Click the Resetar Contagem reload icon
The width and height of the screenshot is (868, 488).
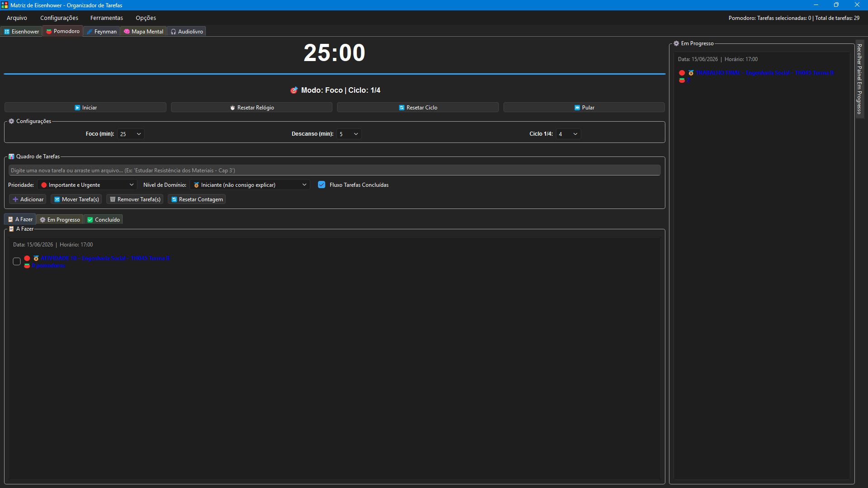[174, 199]
